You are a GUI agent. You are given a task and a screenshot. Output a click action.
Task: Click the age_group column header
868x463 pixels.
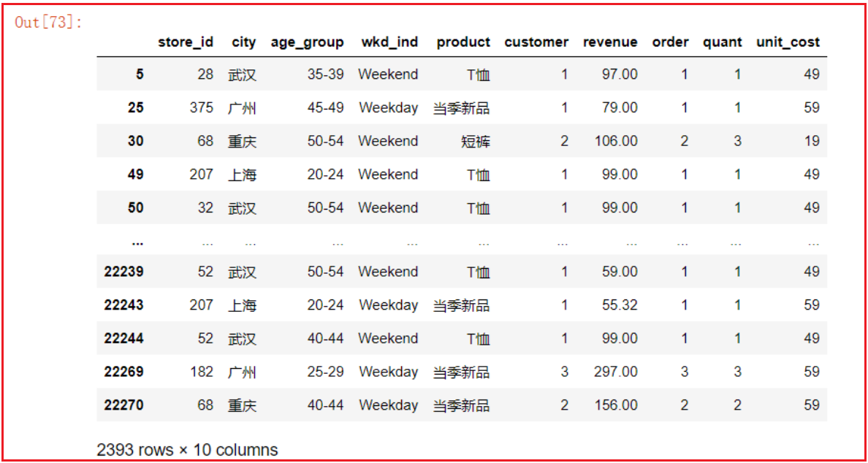pos(307,42)
